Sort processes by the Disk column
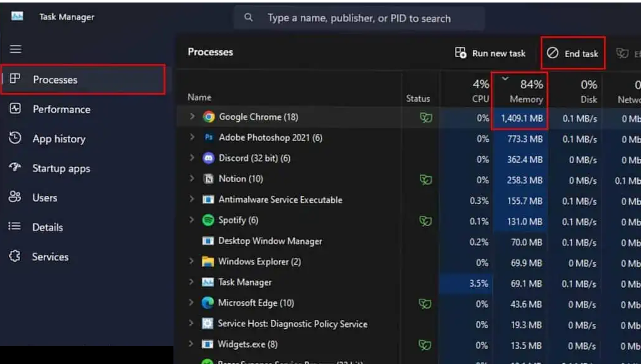641x364 pixels. (589, 91)
